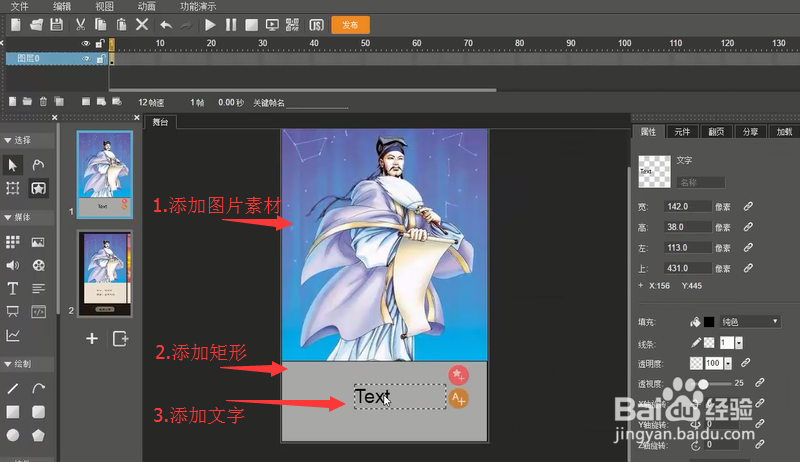This screenshot has width=800, height=462.
Task: Open the audio media tool
Action: [13, 265]
